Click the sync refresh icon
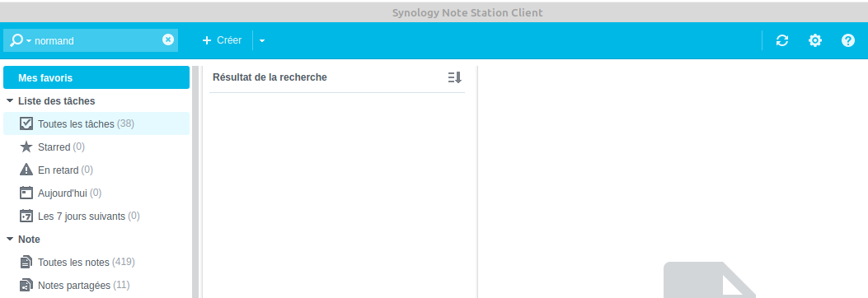Image resolution: width=868 pixels, height=298 pixels. pyautogui.click(x=781, y=40)
